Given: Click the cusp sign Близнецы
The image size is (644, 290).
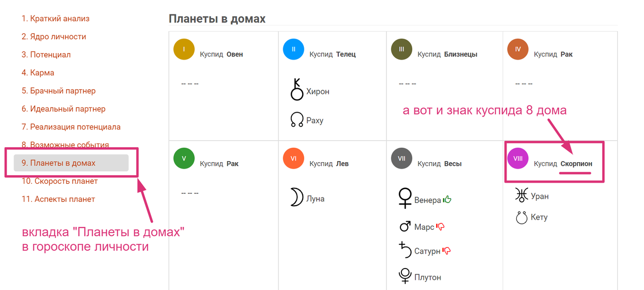Looking at the screenshot, I should [x=461, y=54].
